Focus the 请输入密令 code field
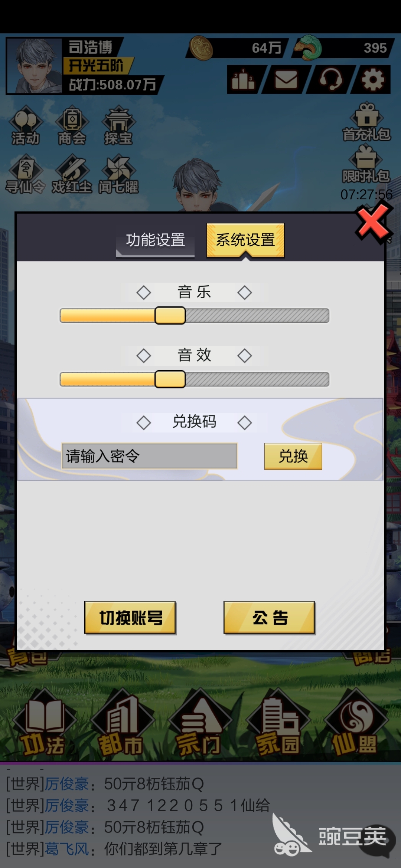The image size is (401, 868). click(149, 456)
